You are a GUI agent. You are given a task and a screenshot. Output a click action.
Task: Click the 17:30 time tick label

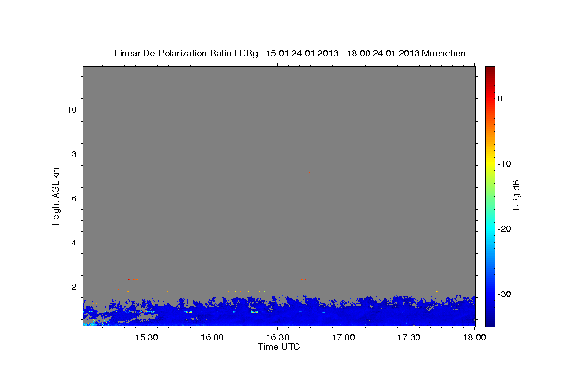click(409, 338)
